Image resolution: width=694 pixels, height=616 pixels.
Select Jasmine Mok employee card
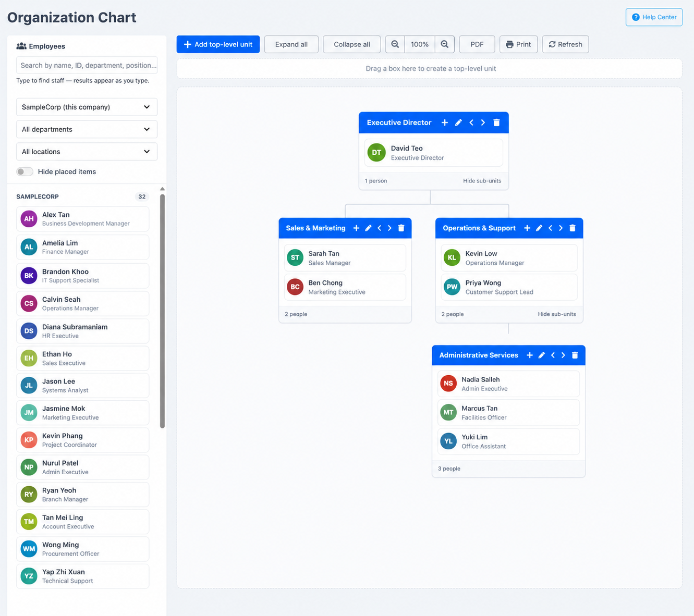[x=82, y=413]
